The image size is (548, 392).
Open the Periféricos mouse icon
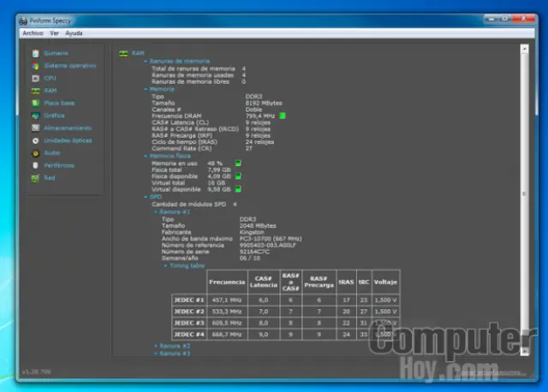35,165
